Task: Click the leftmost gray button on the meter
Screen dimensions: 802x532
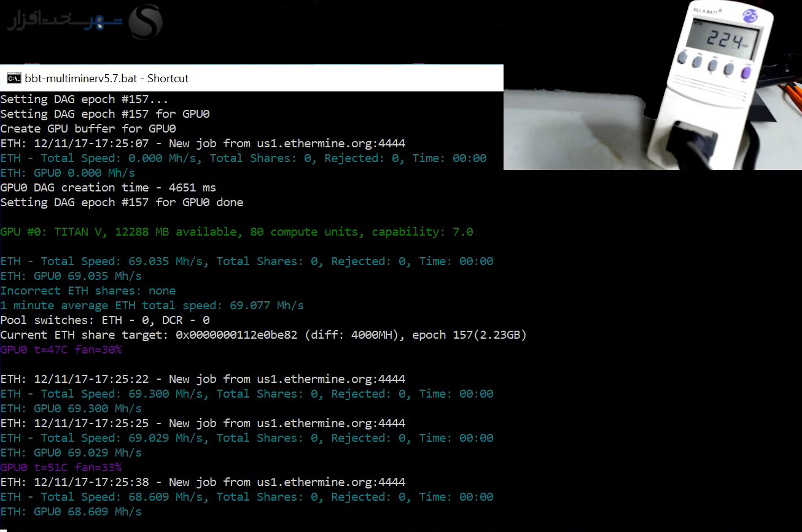Action: coord(682,59)
